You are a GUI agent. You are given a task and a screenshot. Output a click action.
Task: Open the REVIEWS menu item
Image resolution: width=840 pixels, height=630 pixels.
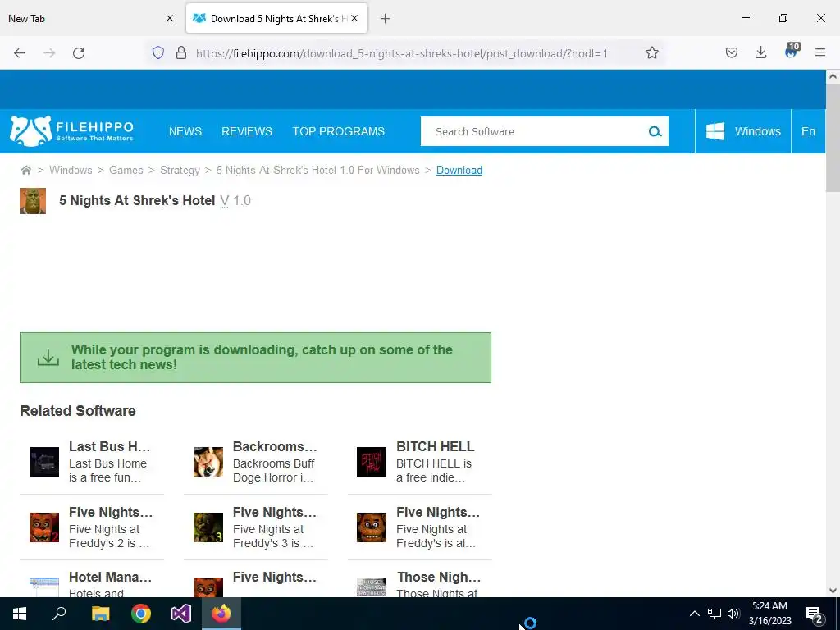pyautogui.click(x=247, y=131)
